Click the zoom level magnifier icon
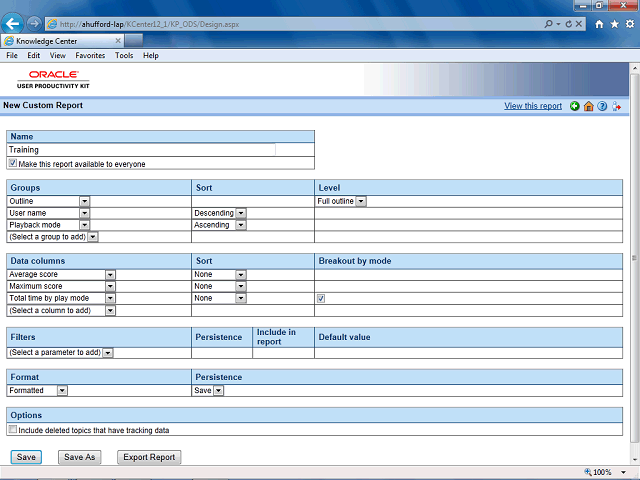640x480 pixels. [x=588, y=472]
